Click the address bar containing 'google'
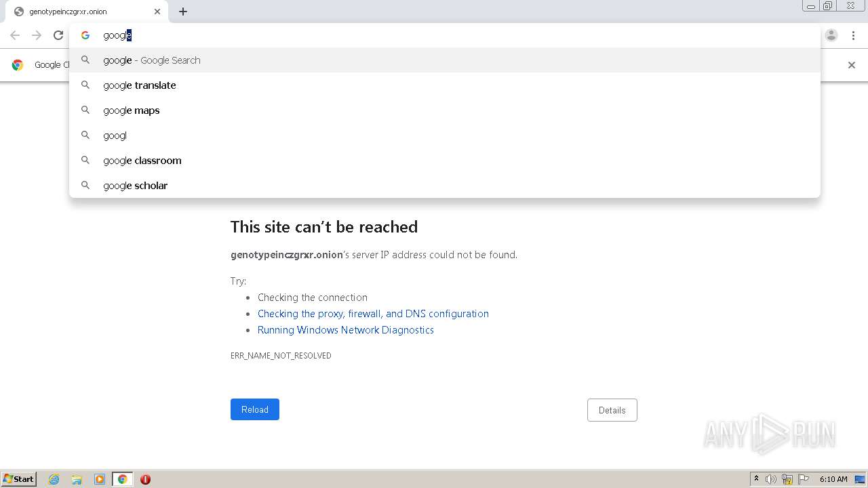Viewport: 868px width, 488px height. [x=445, y=35]
